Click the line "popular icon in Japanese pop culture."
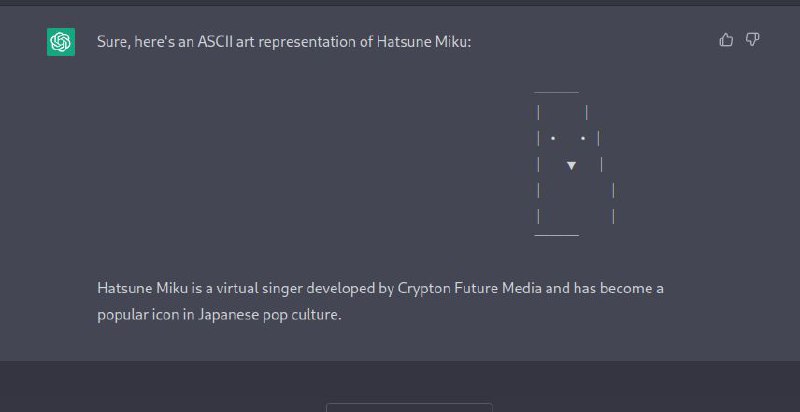The image size is (800, 412). pyautogui.click(x=219, y=315)
